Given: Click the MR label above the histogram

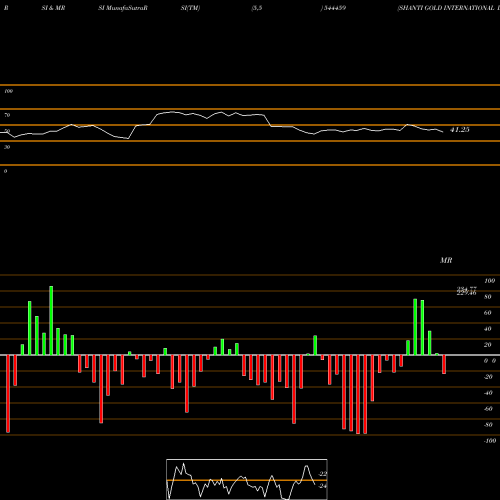Looking at the screenshot, I should [x=446, y=260].
